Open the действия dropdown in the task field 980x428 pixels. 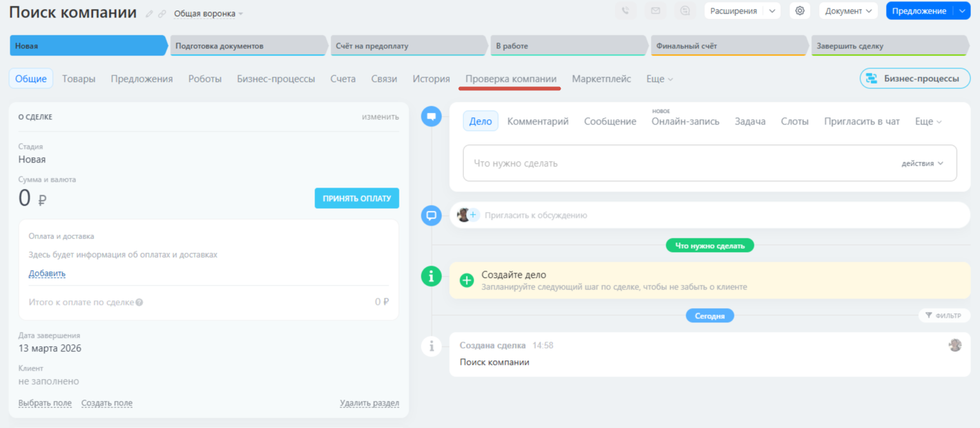pyautogui.click(x=922, y=163)
